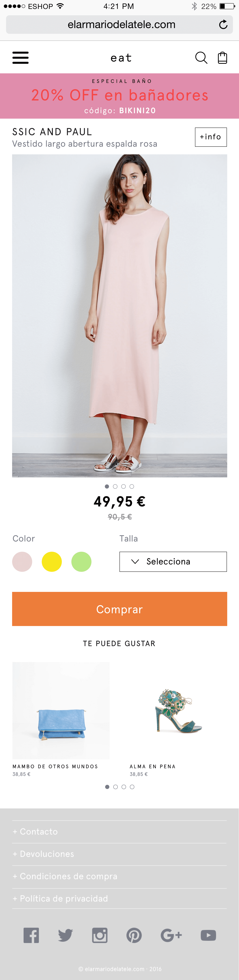Image resolution: width=239 pixels, height=980 pixels.
Task: Expand the Devoluciones footer section
Action: (x=119, y=854)
